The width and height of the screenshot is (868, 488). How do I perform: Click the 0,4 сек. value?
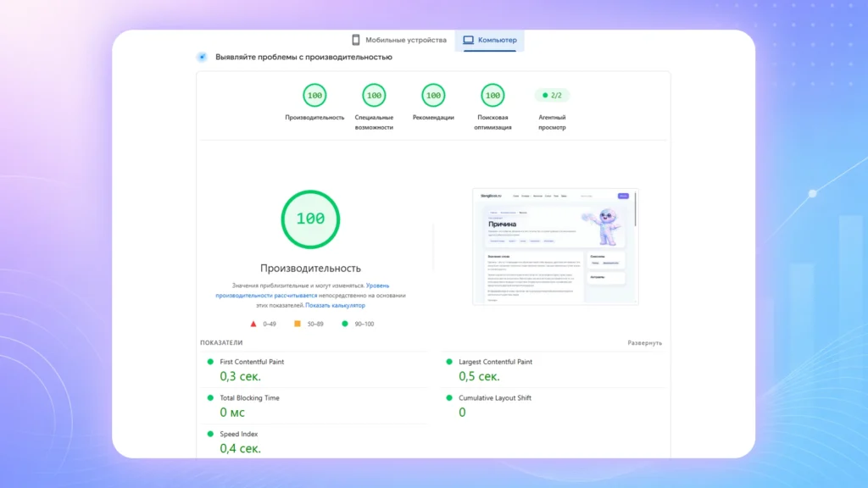[x=240, y=449]
